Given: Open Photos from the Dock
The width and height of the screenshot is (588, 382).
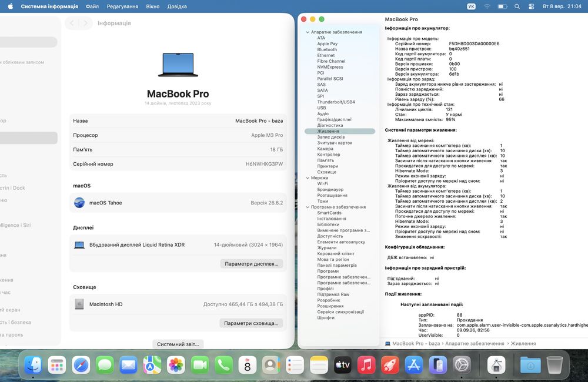Looking at the screenshot, I should pyautogui.click(x=176, y=365).
